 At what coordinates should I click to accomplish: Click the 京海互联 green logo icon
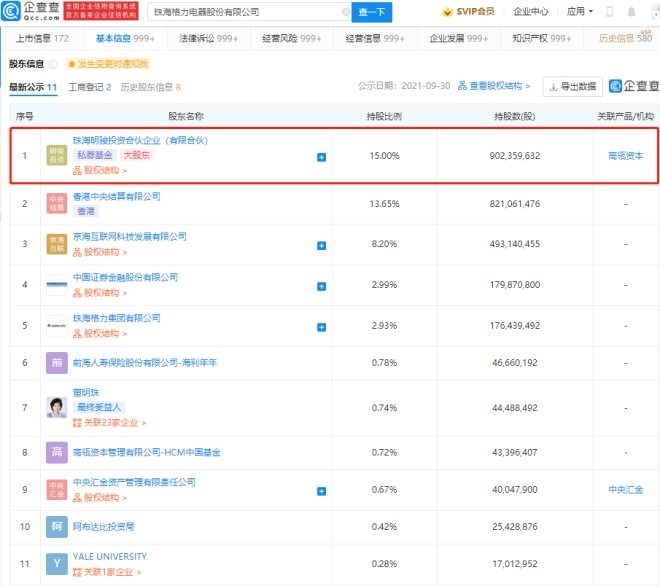[58, 245]
